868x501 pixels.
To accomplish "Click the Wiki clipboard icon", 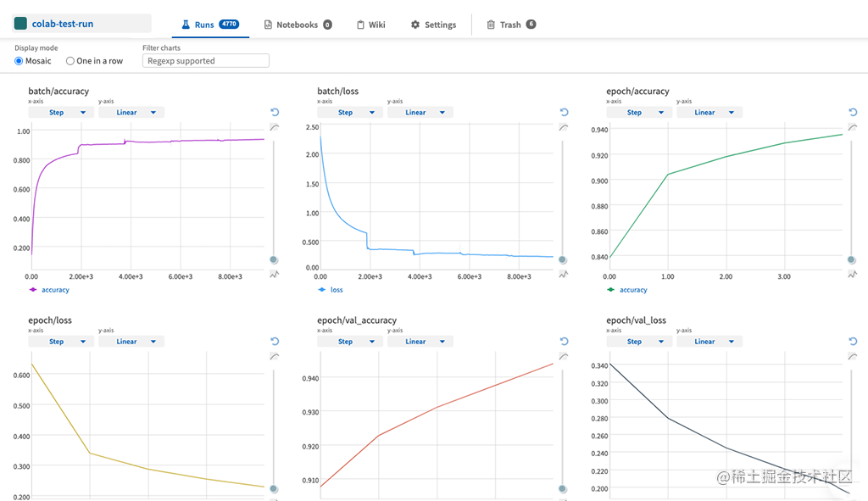I will pos(360,25).
